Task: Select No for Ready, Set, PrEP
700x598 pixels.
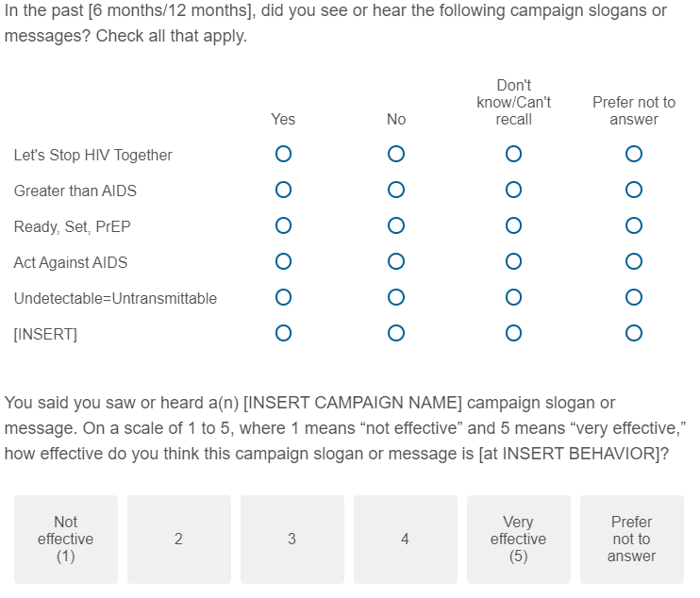Action: tap(396, 225)
